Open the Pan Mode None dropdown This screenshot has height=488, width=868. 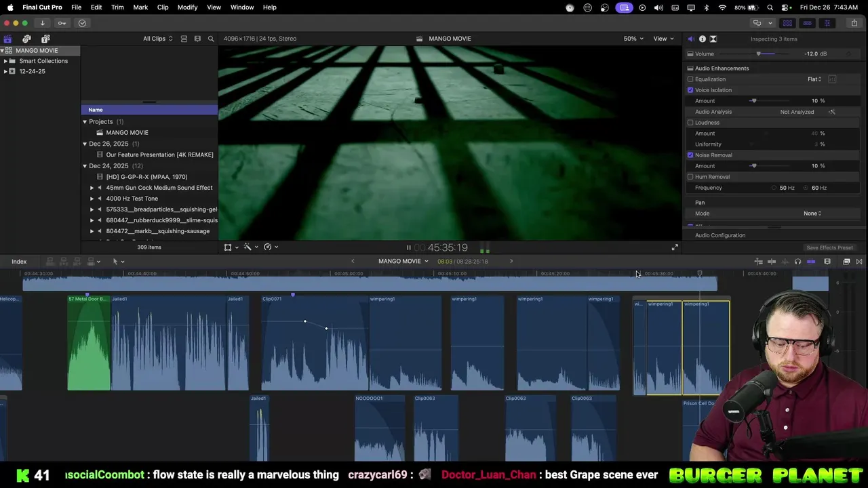[x=812, y=213]
